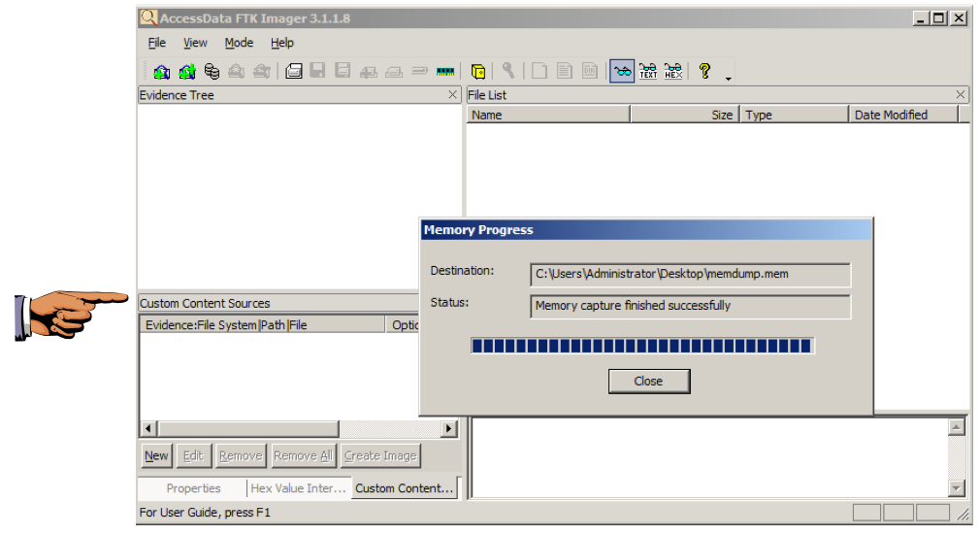Click the grayed Remove All Evidence Items icon

pos(261,72)
